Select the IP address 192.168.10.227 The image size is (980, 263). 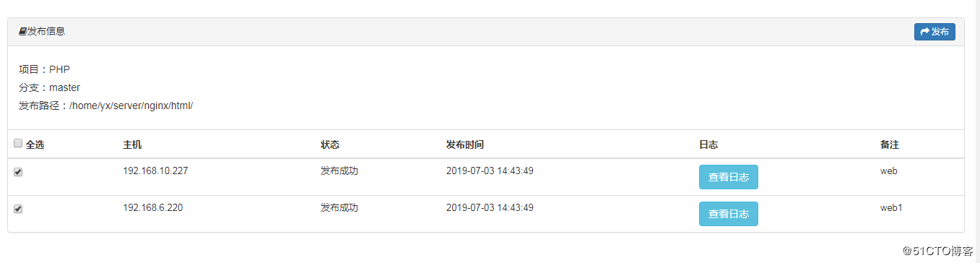pos(156,171)
